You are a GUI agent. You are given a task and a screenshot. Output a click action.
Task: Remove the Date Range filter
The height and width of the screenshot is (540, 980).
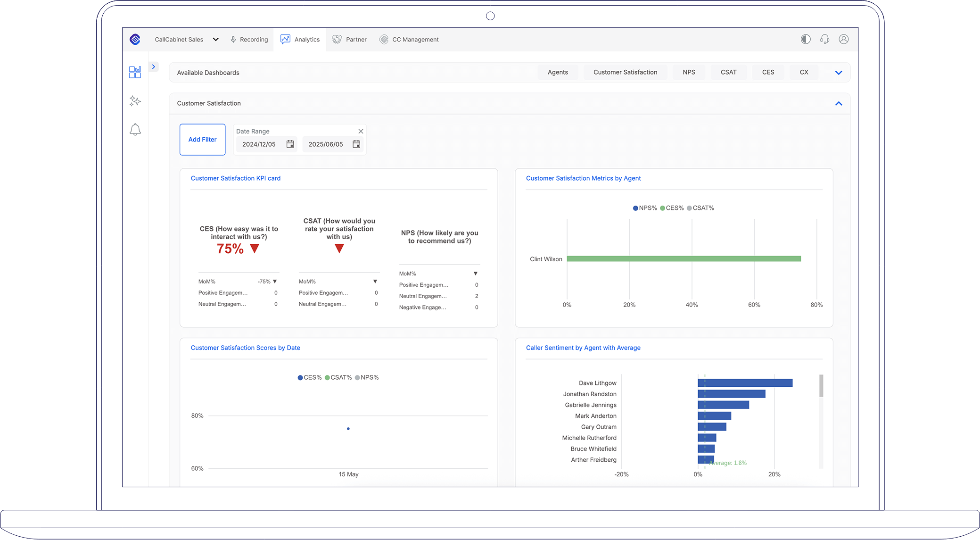coord(361,132)
